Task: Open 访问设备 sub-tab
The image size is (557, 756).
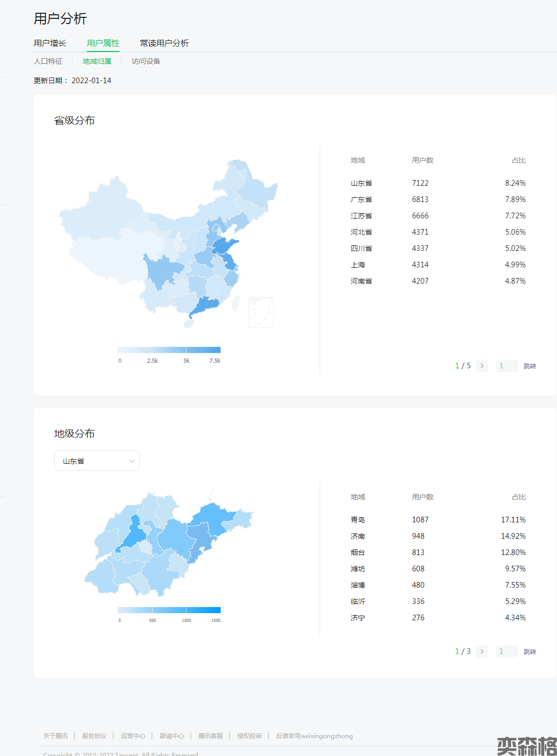Action: 146,61
